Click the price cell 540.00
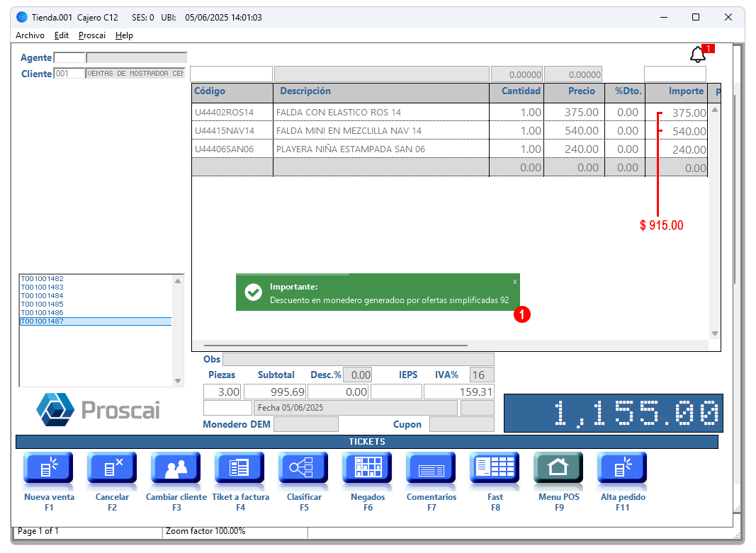Image resolution: width=756 pixels, height=553 pixels. click(582, 131)
